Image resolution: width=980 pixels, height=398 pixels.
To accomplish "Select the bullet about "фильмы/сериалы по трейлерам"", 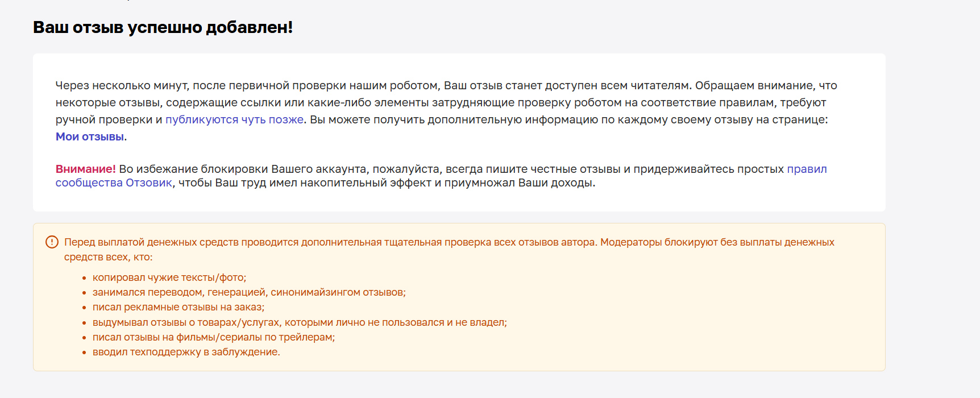I will (214, 337).
